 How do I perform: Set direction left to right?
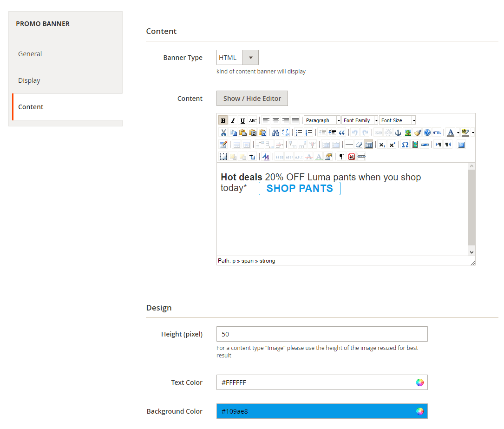click(x=438, y=145)
